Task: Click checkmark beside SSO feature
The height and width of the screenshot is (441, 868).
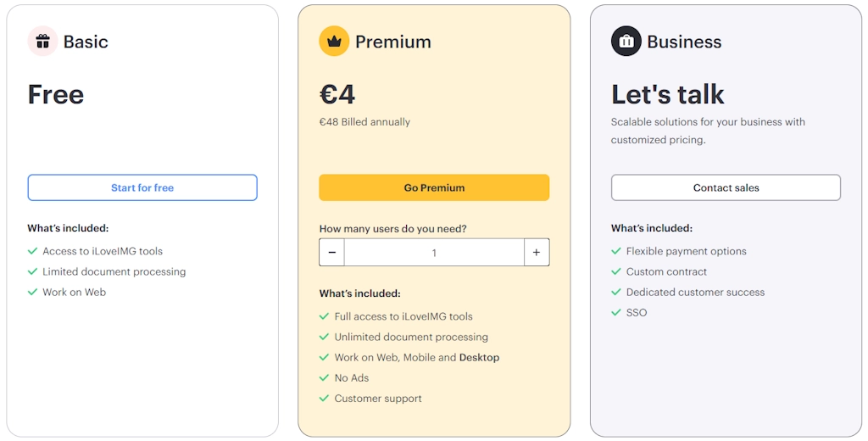Action: coord(616,312)
